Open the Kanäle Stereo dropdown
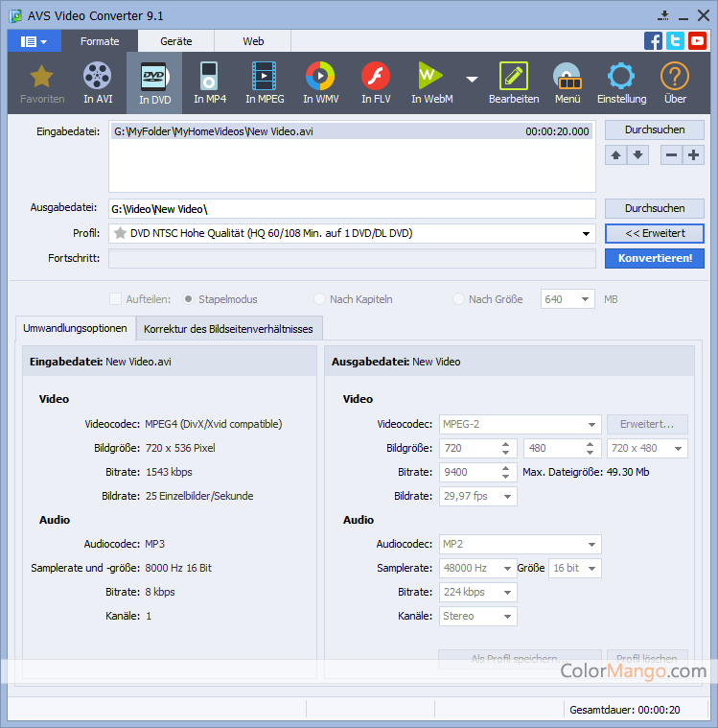718x728 pixels. click(x=507, y=617)
